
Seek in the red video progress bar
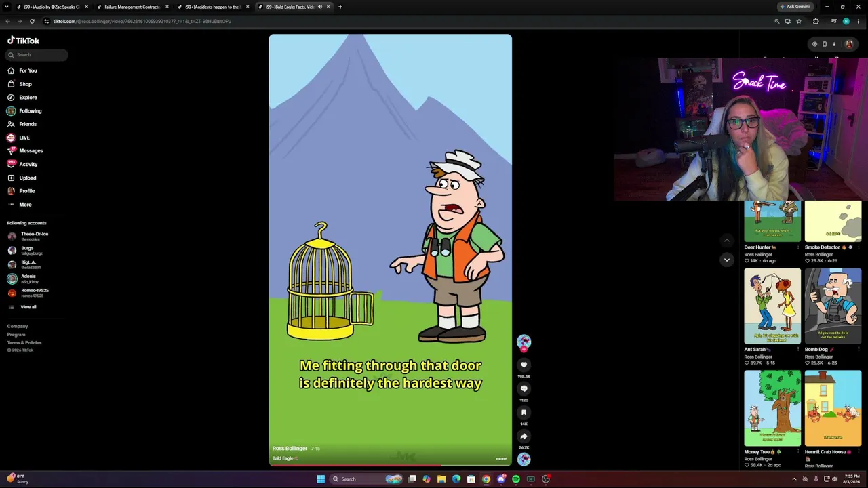click(391, 465)
